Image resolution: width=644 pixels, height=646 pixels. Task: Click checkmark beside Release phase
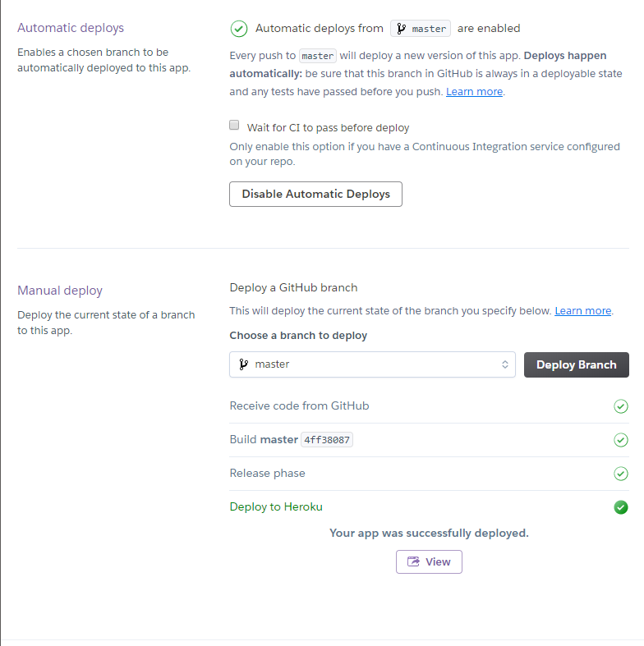click(x=620, y=474)
